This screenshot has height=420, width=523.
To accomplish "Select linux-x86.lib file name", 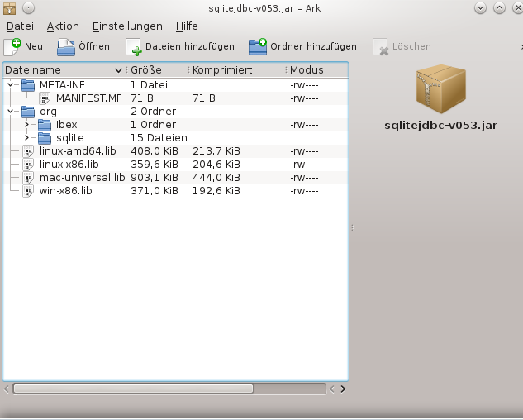I will [69, 165].
